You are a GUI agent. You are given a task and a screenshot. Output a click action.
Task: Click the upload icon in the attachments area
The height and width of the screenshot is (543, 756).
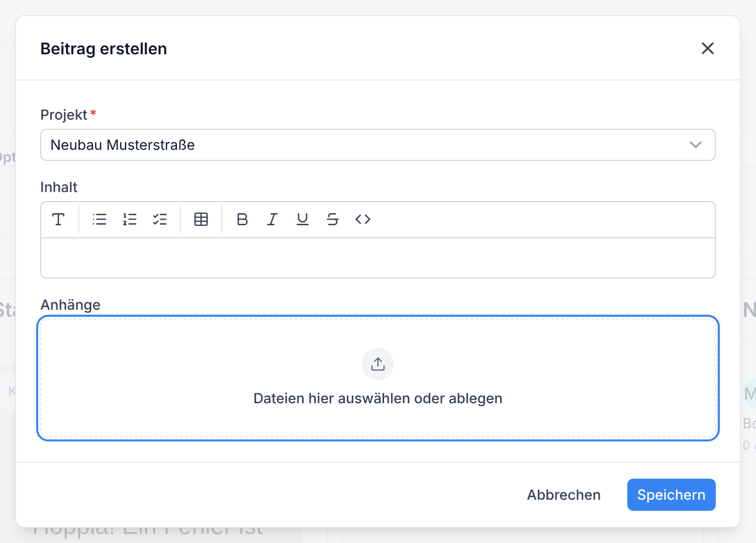click(x=378, y=364)
